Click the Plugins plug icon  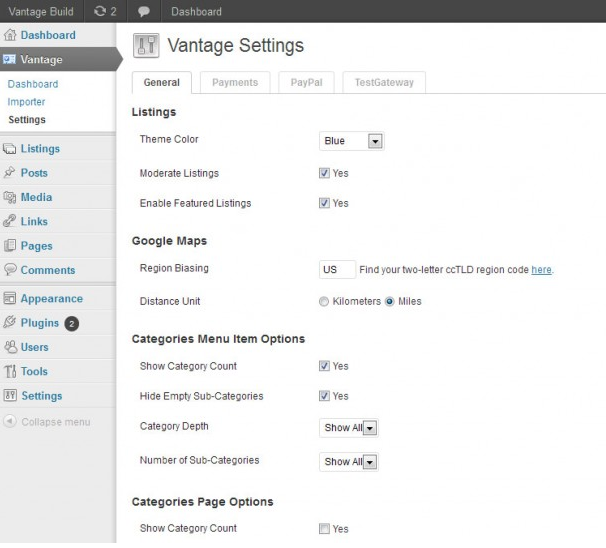coord(10,322)
